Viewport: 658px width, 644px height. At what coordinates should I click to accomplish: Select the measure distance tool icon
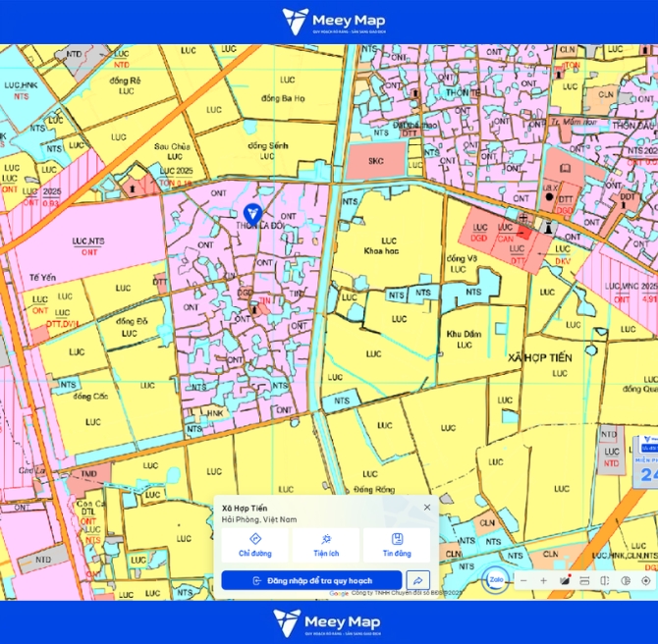(x=584, y=580)
